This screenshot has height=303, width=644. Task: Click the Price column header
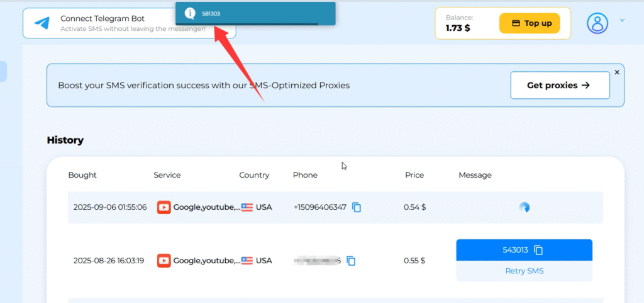coord(414,175)
